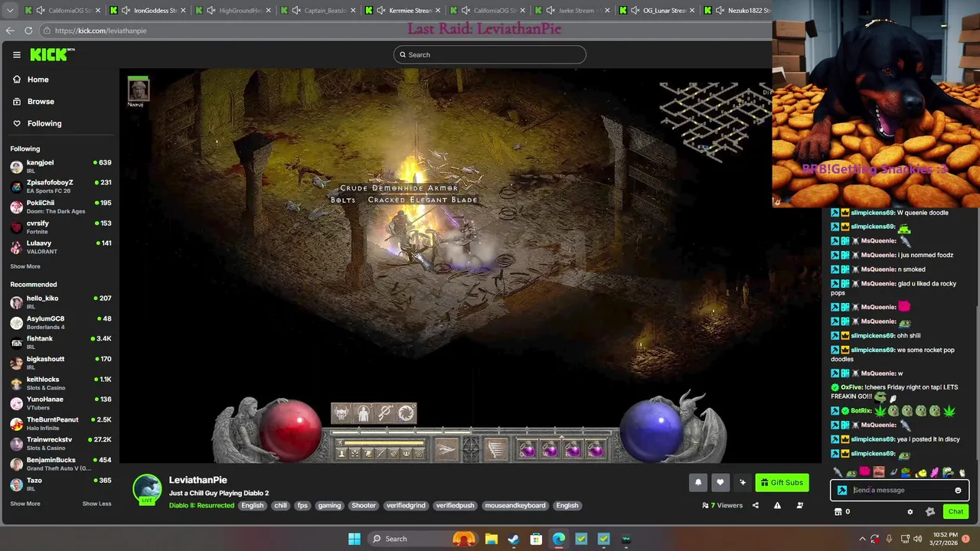980x551 pixels.
Task: Click the 7 Viewers count
Action: [723, 505]
